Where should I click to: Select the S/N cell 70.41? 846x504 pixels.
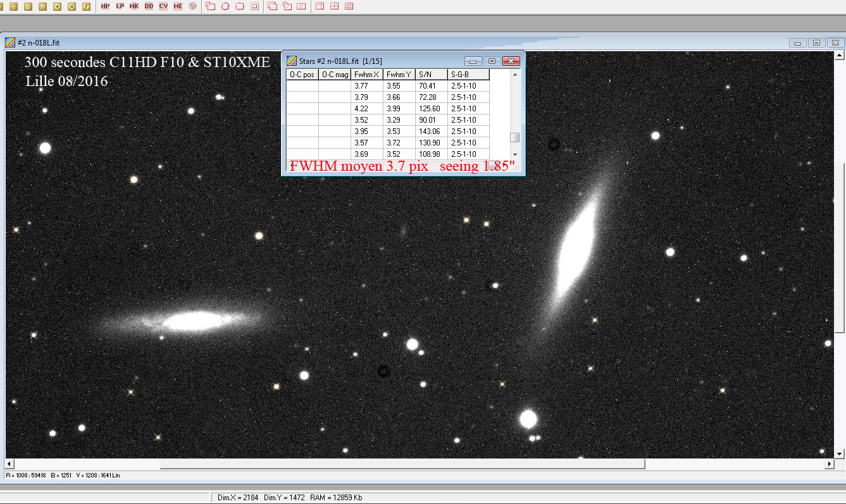[432, 86]
